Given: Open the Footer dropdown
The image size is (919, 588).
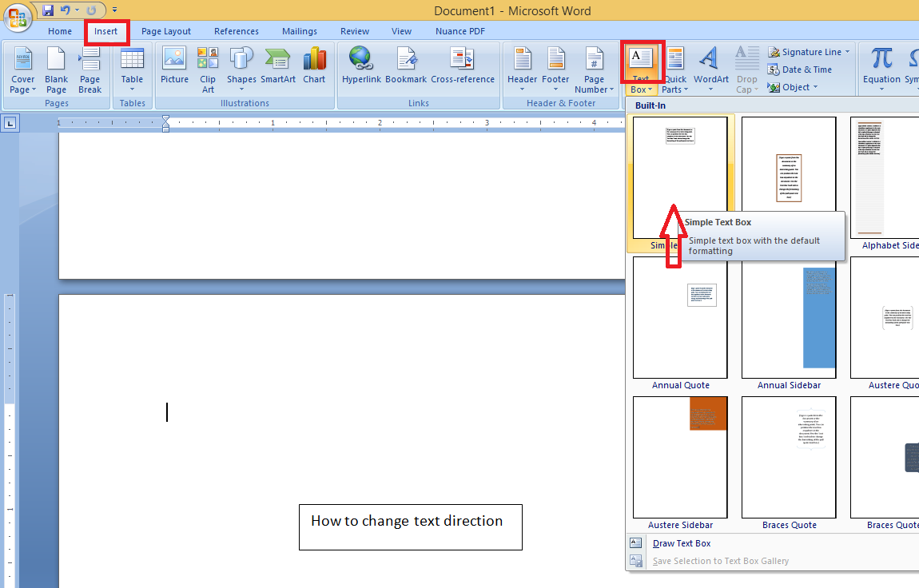Looking at the screenshot, I should coord(555,70).
